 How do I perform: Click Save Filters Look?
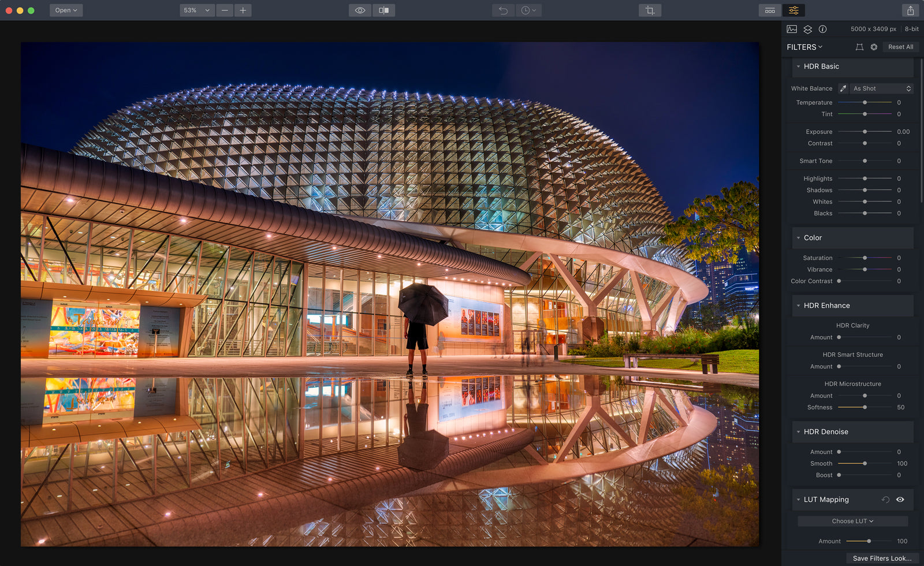tap(882, 558)
